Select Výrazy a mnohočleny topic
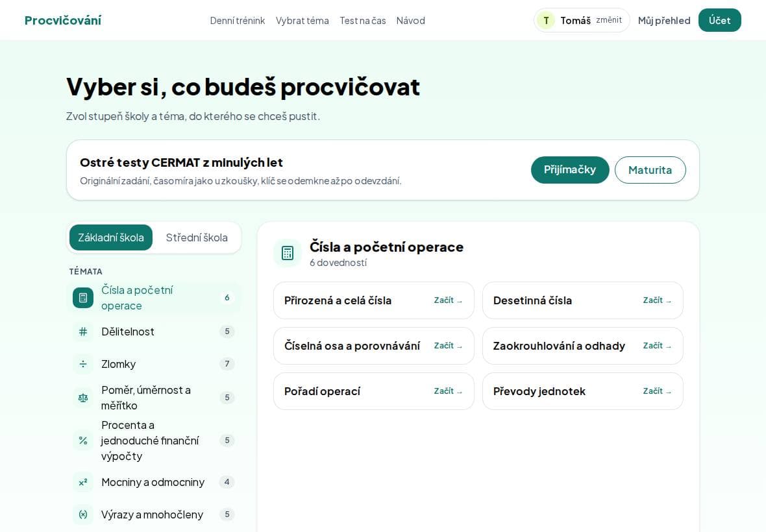This screenshot has height=532, width=766. click(154, 514)
